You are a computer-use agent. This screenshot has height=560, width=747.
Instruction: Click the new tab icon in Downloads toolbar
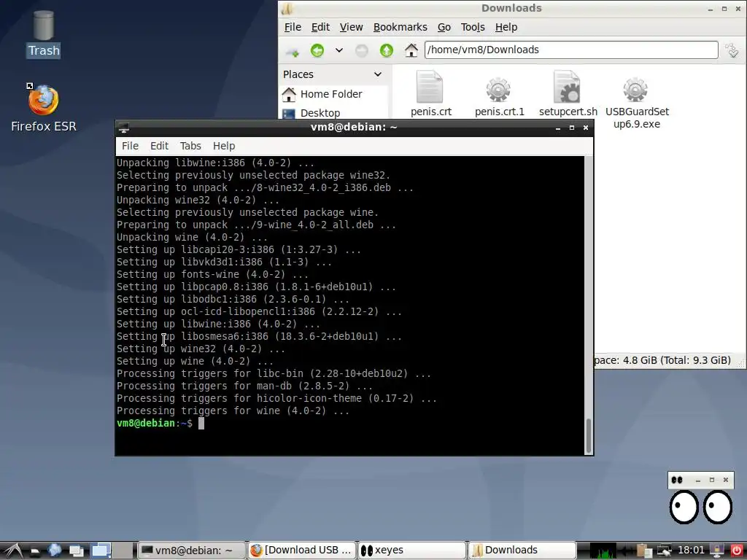click(293, 50)
